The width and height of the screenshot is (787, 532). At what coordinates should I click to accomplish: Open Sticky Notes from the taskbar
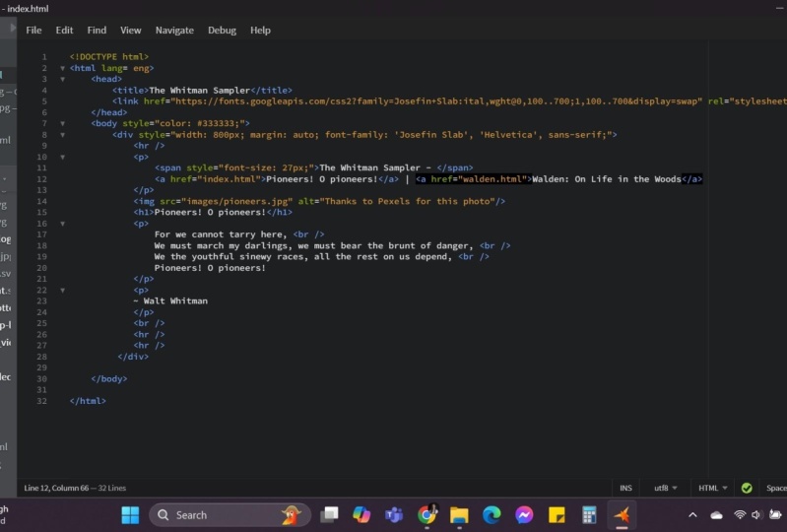(557, 515)
